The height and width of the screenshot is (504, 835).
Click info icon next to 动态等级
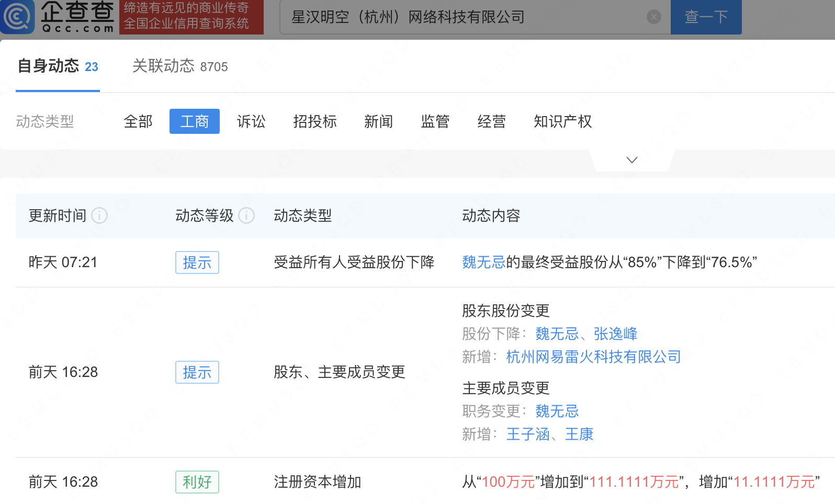pos(246,215)
